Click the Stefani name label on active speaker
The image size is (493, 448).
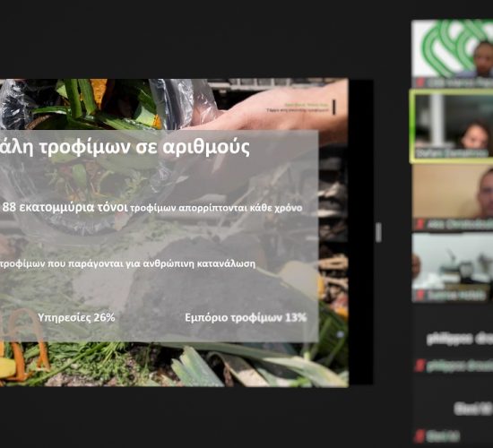(452, 153)
